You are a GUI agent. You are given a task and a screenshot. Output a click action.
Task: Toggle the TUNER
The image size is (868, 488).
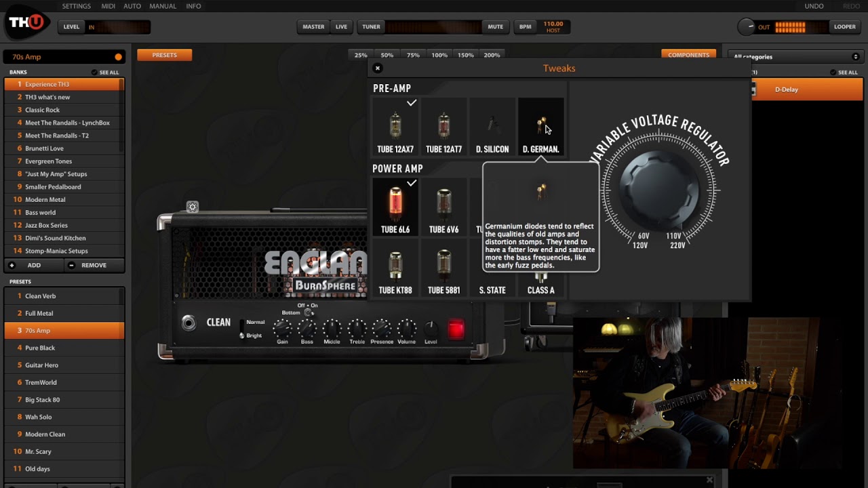pyautogui.click(x=371, y=26)
